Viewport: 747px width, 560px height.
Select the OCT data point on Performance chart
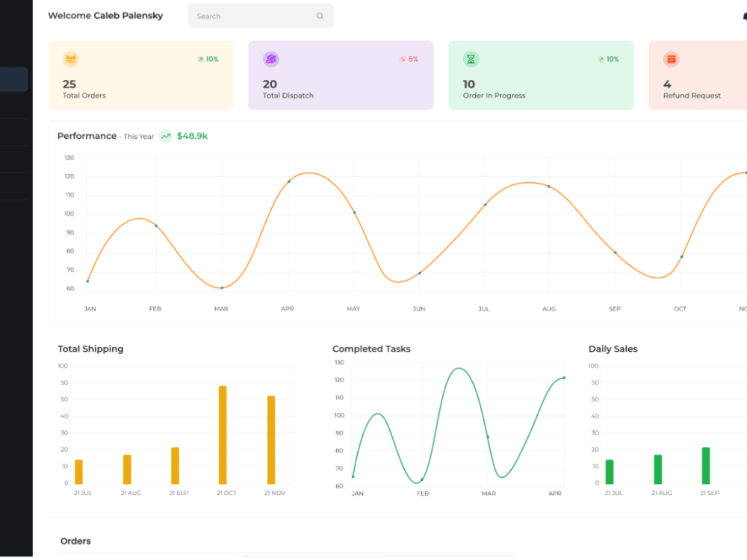pyautogui.click(x=682, y=257)
